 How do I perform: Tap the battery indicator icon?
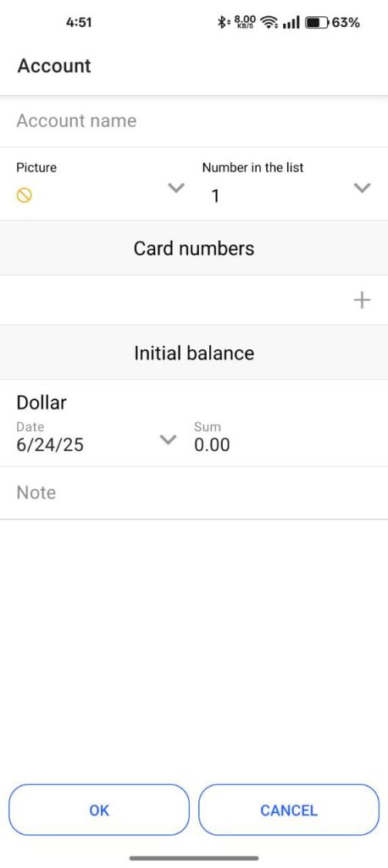point(317,23)
